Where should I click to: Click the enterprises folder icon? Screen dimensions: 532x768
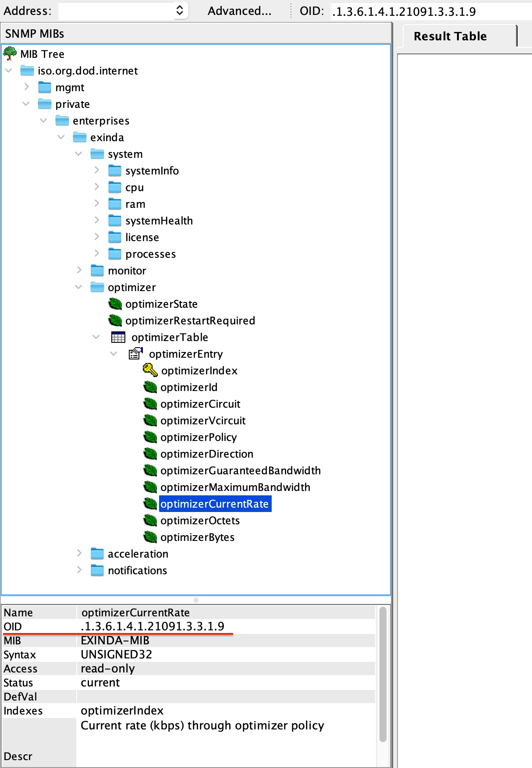62,121
